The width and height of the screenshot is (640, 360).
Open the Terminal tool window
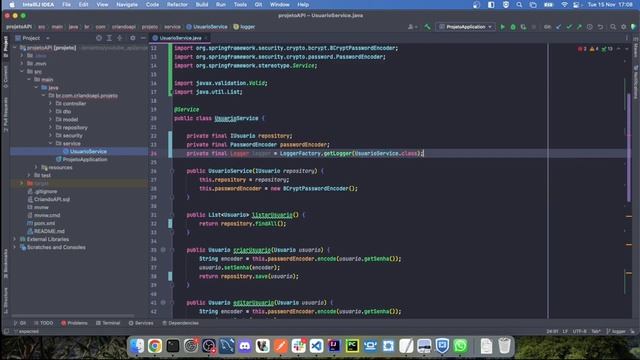tap(108, 323)
